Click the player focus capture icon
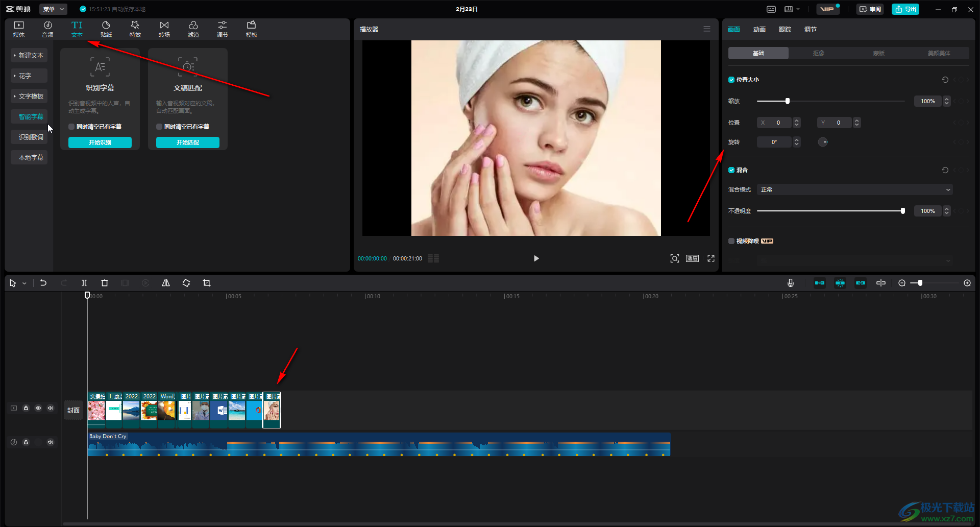This screenshot has width=980, height=527. (x=675, y=258)
